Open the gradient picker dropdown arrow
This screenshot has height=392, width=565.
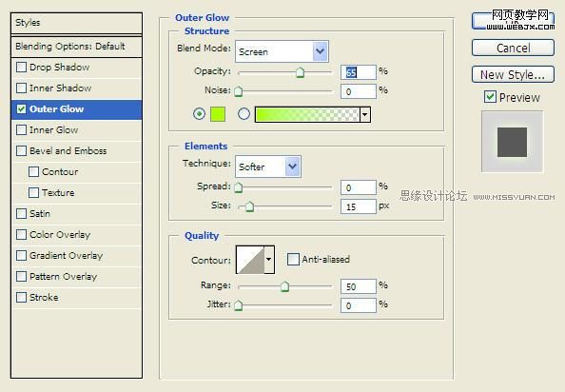365,114
